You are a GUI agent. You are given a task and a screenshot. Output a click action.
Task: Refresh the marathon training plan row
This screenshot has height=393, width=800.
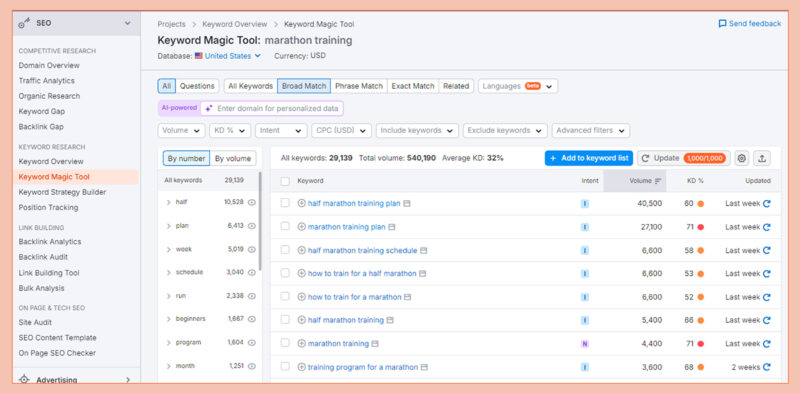pos(766,227)
